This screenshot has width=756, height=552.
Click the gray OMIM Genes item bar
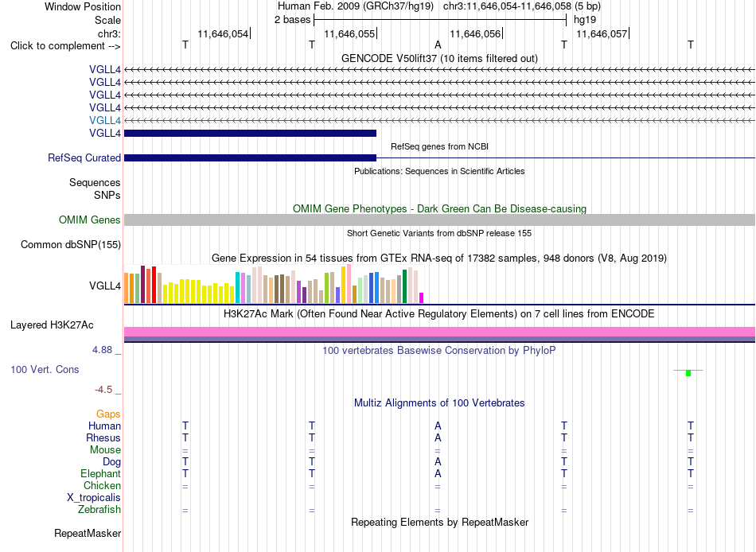tap(440, 220)
